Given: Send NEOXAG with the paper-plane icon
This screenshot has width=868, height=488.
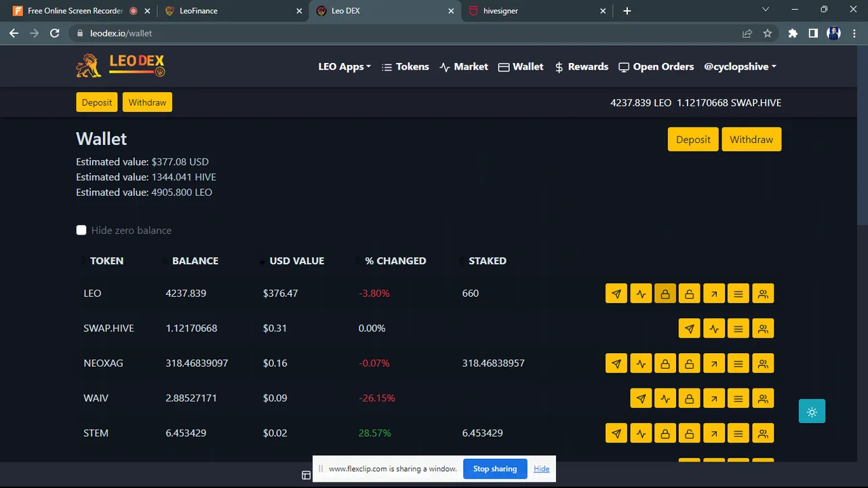Looking at the screenshot, I should [x=616, y=363].
